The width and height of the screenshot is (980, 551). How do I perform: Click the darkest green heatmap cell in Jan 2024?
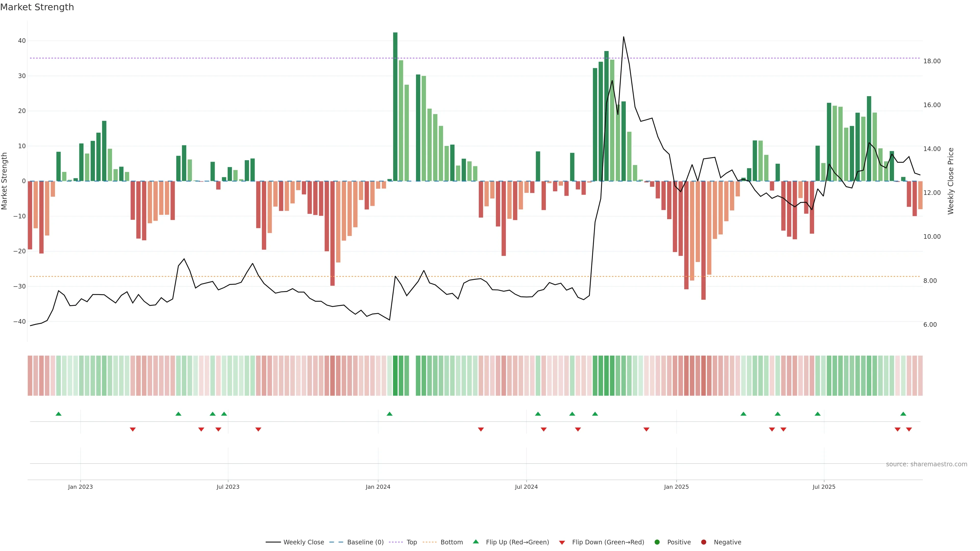pos(395,376)
